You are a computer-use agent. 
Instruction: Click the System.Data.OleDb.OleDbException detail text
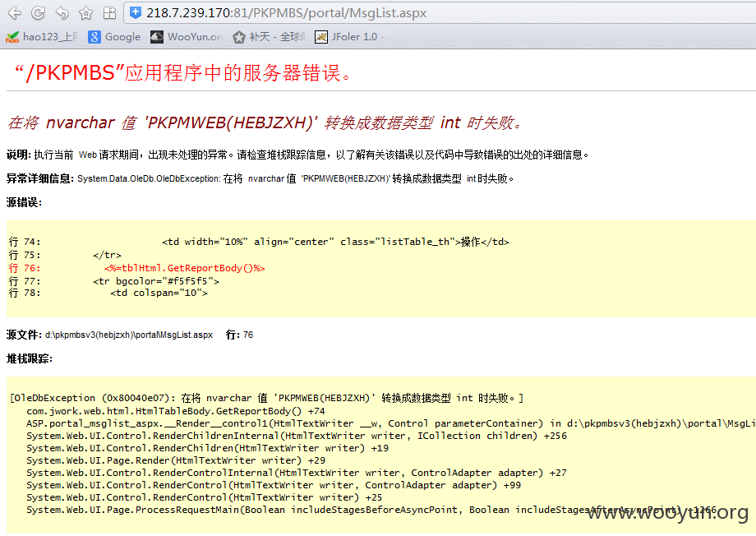coord(295,179)
